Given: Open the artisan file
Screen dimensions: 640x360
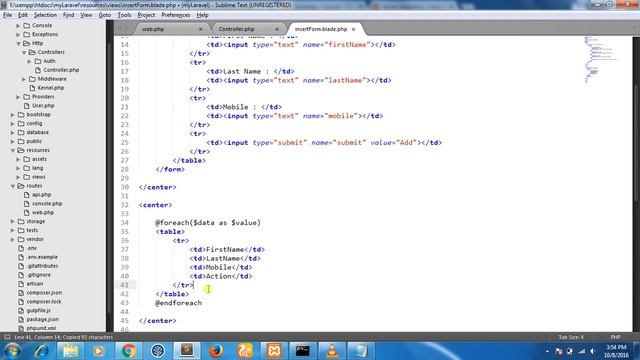Looking at the screenshot, I should click(x=35, y=284).
